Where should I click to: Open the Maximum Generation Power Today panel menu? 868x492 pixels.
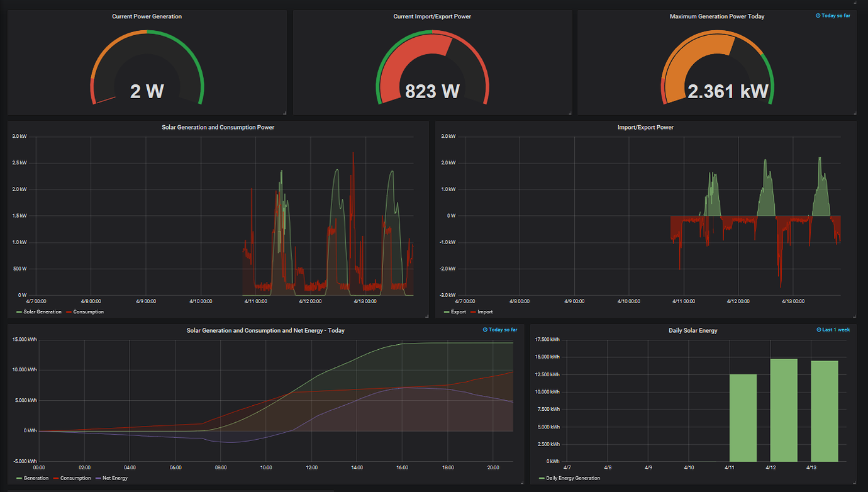pos(716,16)
